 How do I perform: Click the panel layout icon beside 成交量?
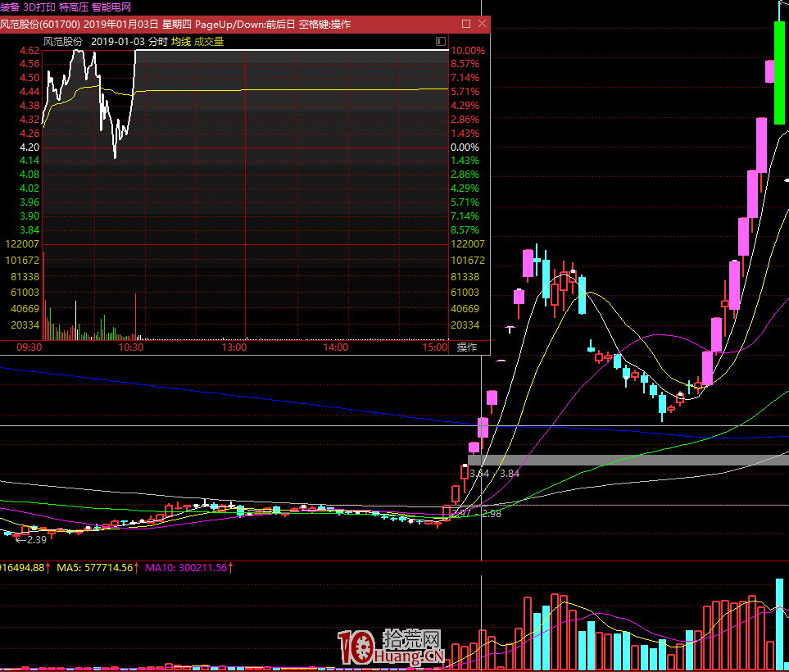pos(442,41)
